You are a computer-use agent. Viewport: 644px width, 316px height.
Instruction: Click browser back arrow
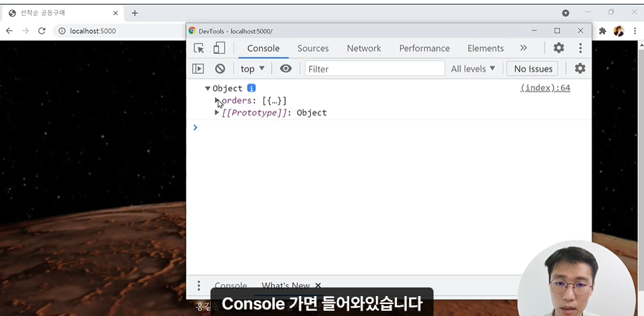[9, 31]
